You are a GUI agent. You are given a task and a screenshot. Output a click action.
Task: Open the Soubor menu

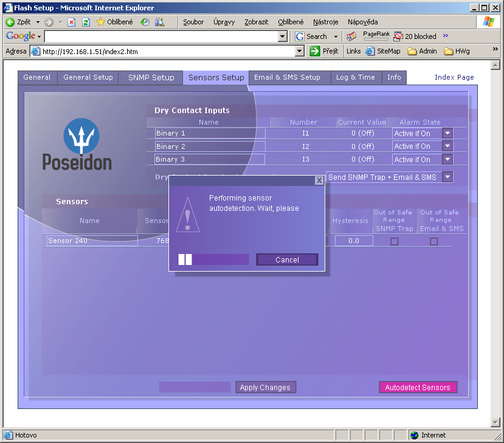(x=193, y=22)
